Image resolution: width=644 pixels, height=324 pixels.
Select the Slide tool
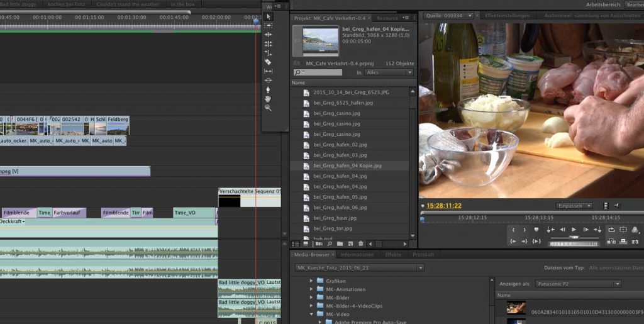pos(268,80)
